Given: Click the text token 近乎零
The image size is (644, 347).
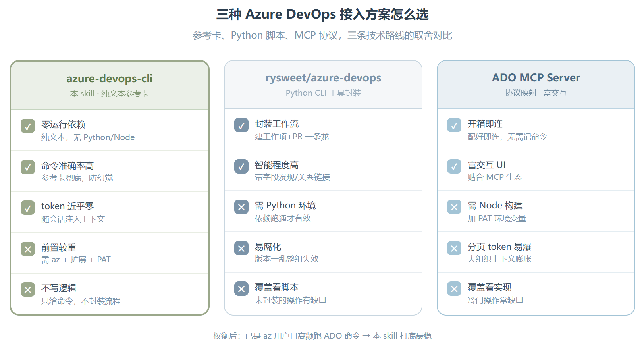Looking at the screenshot, I should click(x=67, y=206).
